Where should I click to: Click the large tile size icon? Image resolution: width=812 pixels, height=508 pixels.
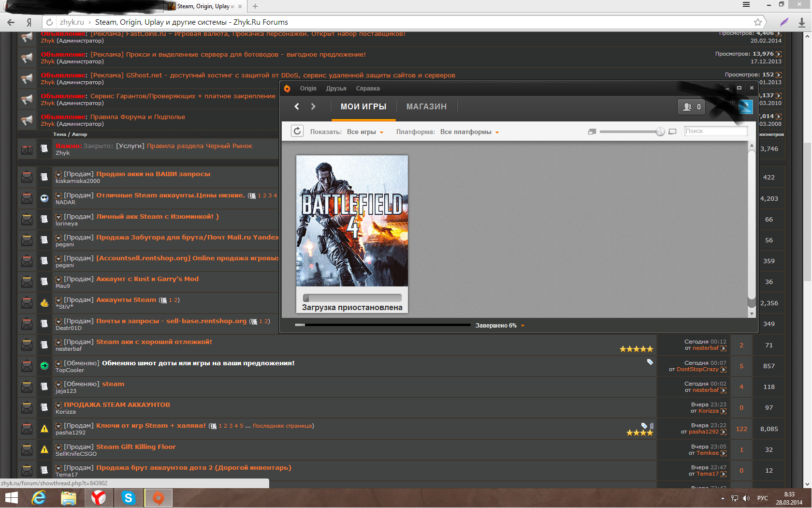tap(672, 132)
